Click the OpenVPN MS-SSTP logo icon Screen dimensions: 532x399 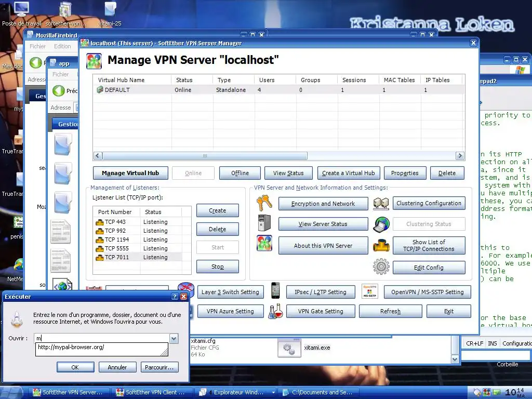pyautogui.click(x=370, y=291)
